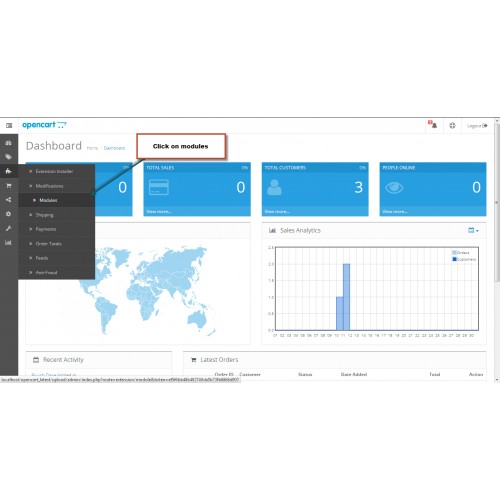Viewport: 500px width, 500px height.
Task: Open the Extensions puzzle sidebar icon
Action: (x=8, y=171)
